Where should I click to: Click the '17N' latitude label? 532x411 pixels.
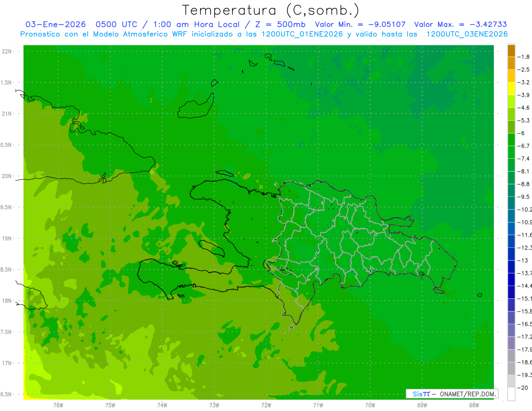7,363
